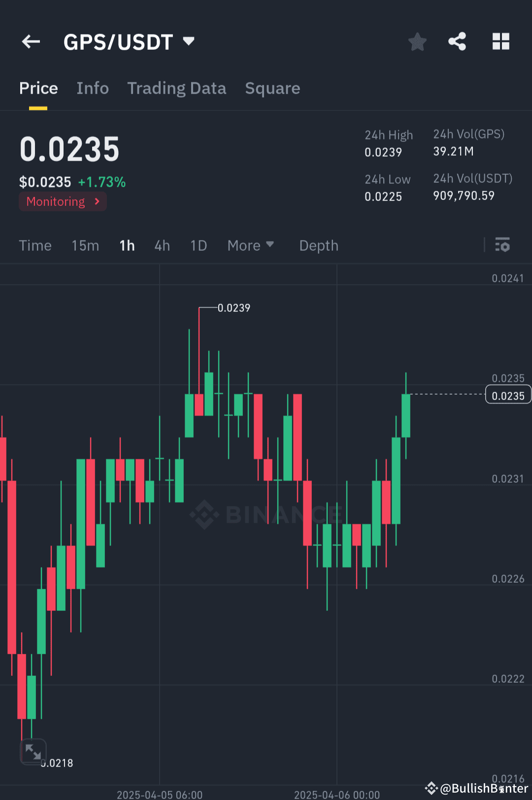Open the Depth view
Viewport: 532px width, 800px height.
pos(318,245)
